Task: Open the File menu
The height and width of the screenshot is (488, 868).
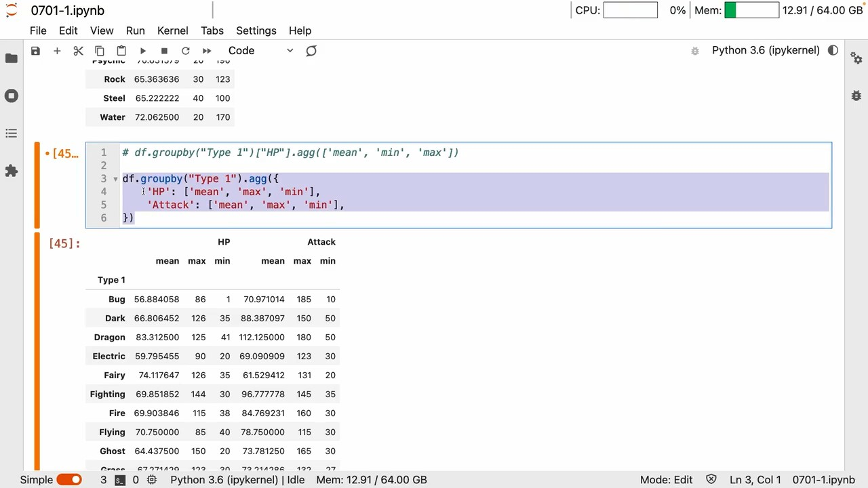Action: 38,30
